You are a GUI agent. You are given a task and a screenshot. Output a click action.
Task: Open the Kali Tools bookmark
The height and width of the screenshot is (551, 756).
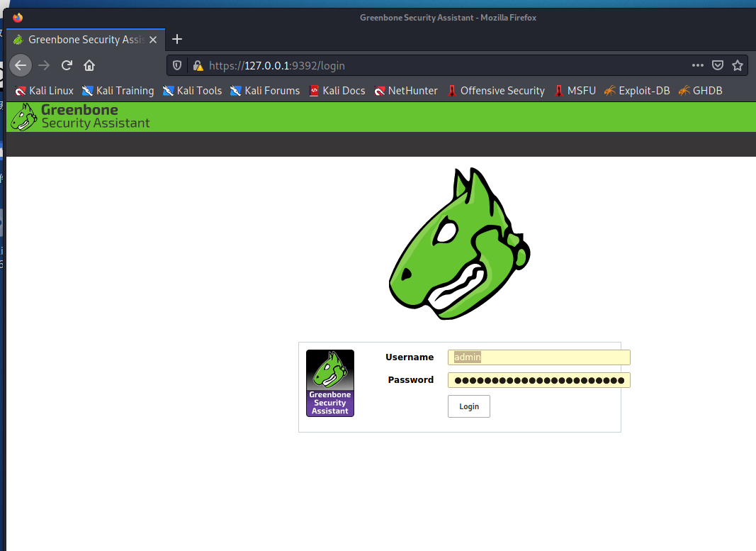click(x=192, y=91)
